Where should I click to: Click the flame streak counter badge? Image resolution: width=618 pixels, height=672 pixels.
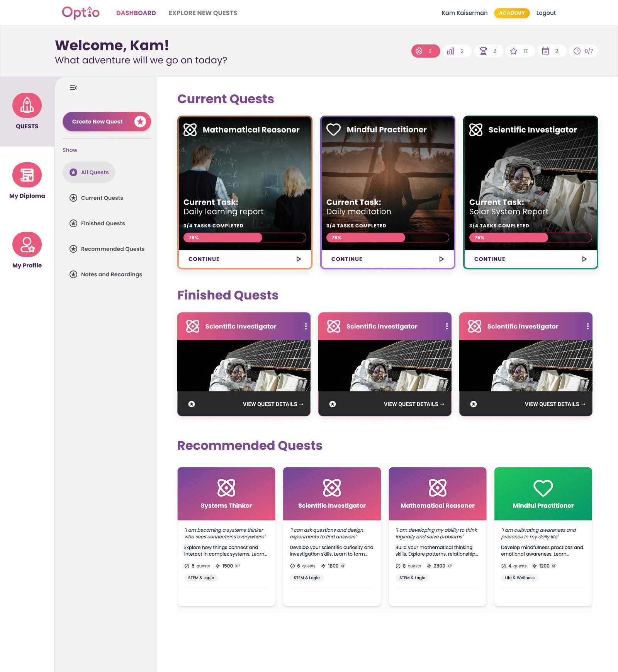425,51
